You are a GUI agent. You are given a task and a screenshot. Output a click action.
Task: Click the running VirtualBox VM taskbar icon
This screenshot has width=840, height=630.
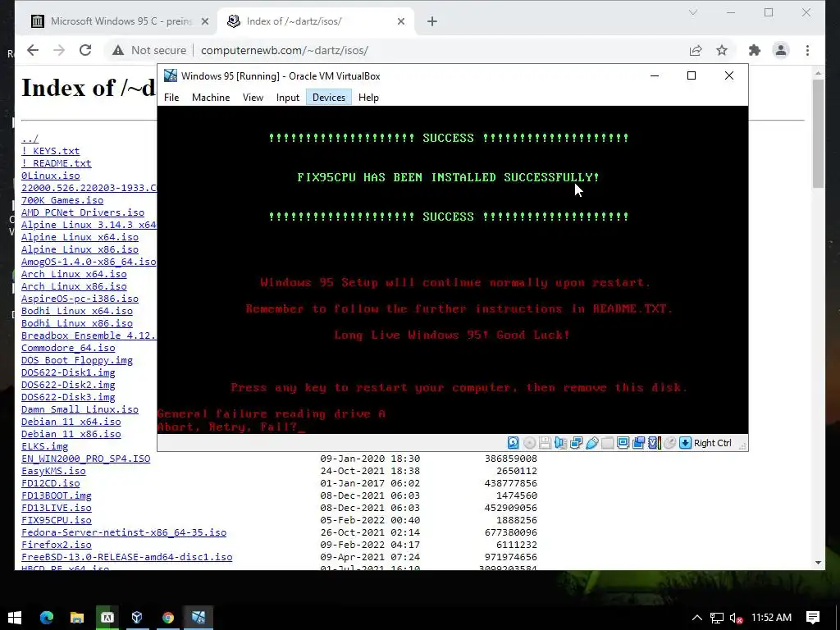pos(199,618)
